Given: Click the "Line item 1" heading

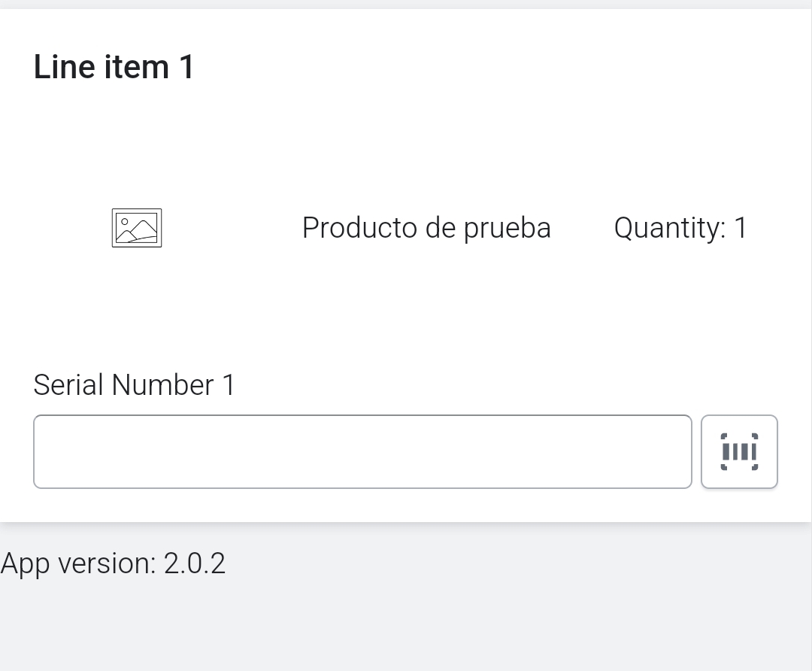Looking at the screenshot, I should (x=114, y=67).
